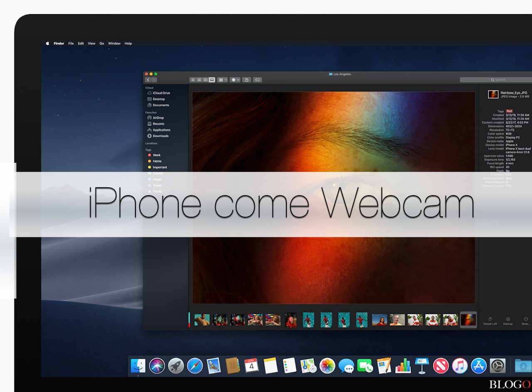Open the Apple menu
This screenshot has height=392, width=532.
47,43
